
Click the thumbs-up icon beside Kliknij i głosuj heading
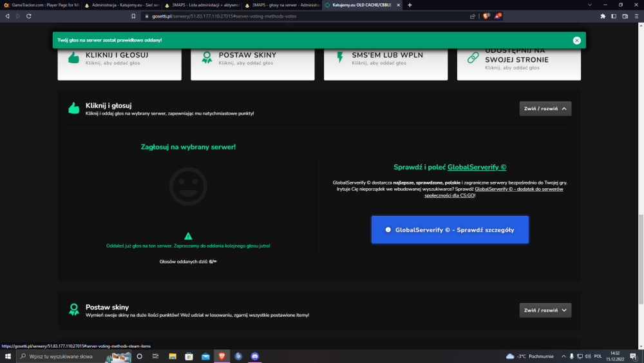74,108
